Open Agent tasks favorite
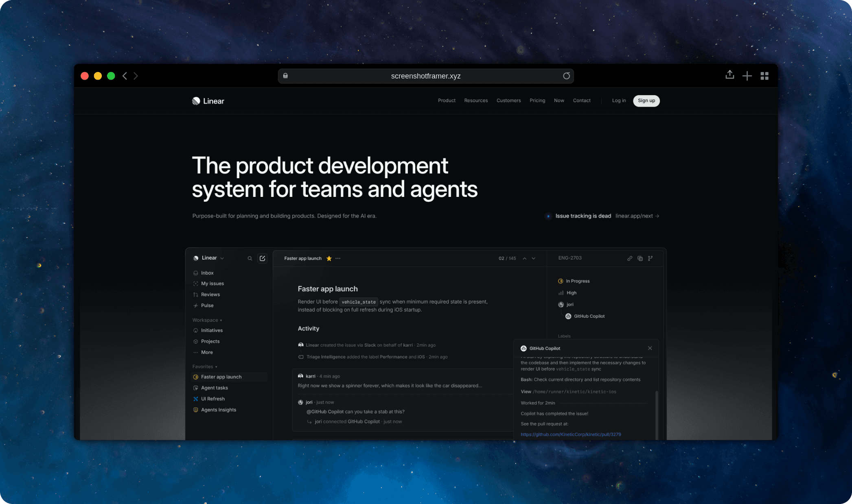Viewport: 852px width, 504px height. click(x=214, y=388)
